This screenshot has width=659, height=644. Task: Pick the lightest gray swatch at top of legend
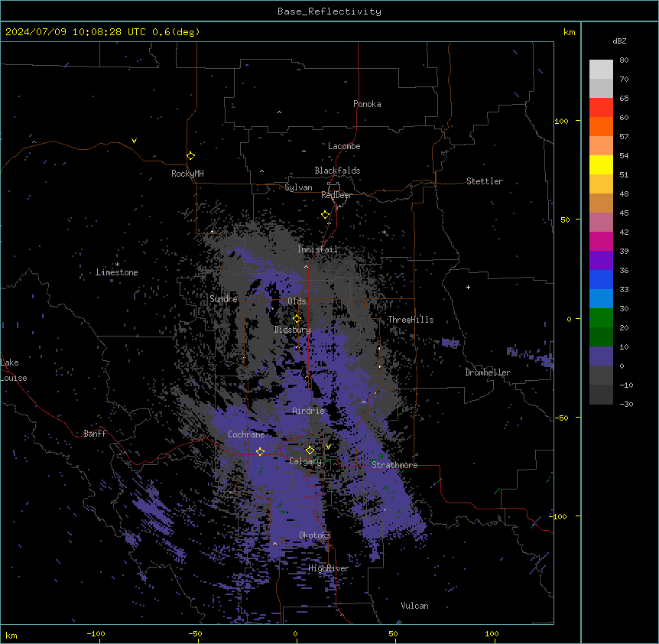[x=601, y=70]
